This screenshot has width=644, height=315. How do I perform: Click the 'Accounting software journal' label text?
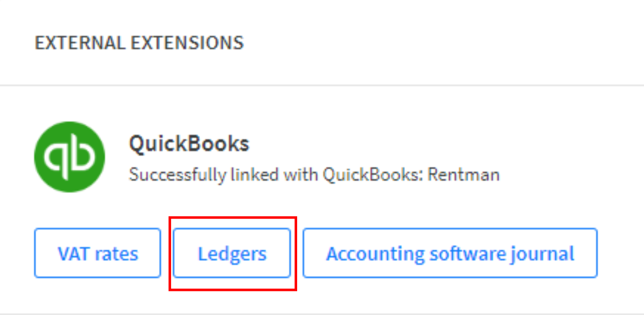(x=450, y=254)
